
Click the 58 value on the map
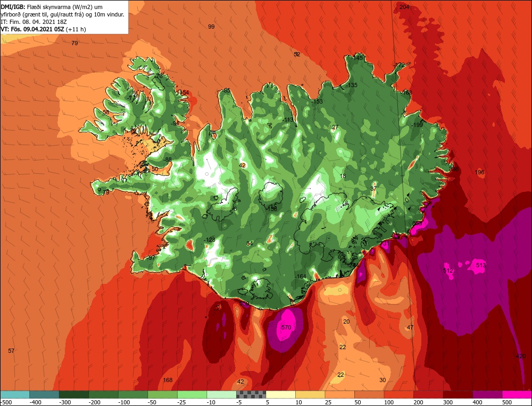(106, 112)
